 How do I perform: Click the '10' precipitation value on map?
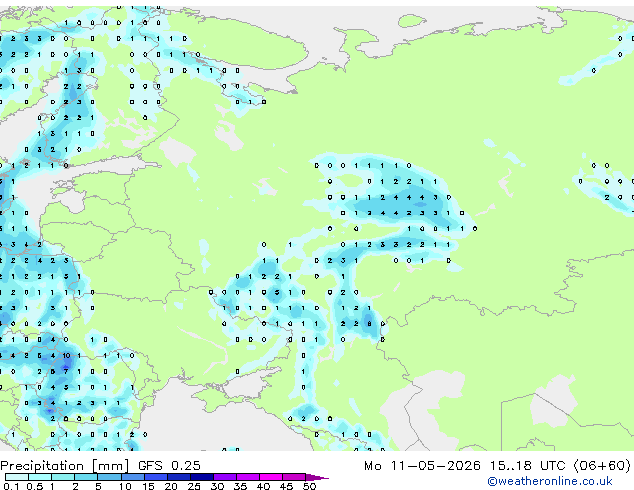coord(66,355)
